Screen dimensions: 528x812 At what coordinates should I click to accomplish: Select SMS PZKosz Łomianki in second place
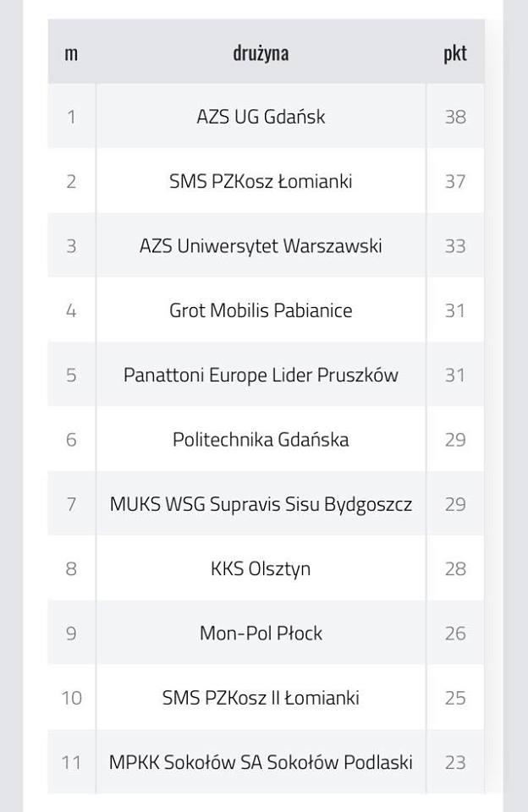(x=261, y=181)
